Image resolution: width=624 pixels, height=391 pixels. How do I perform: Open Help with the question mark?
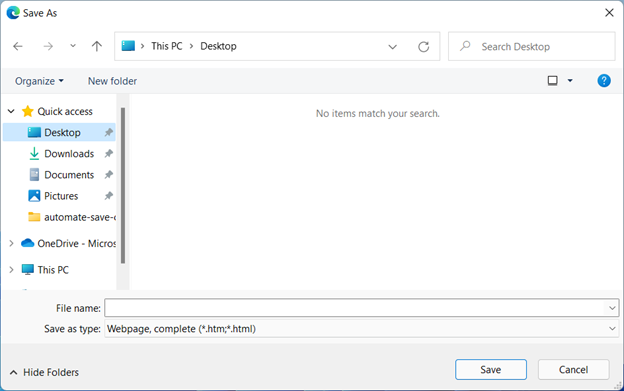pyautogui.click(x=604, y=81)
